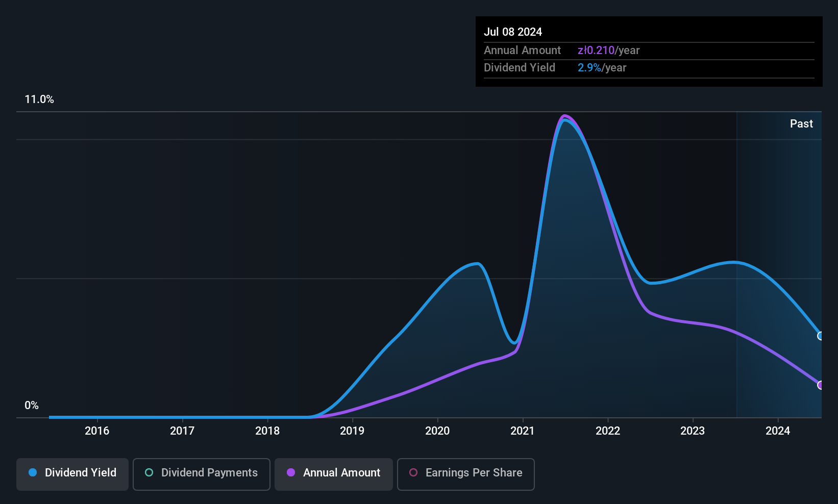Click the 2016 x-axis label
Viewport: 838px width, 504px height.
point(97,431)
